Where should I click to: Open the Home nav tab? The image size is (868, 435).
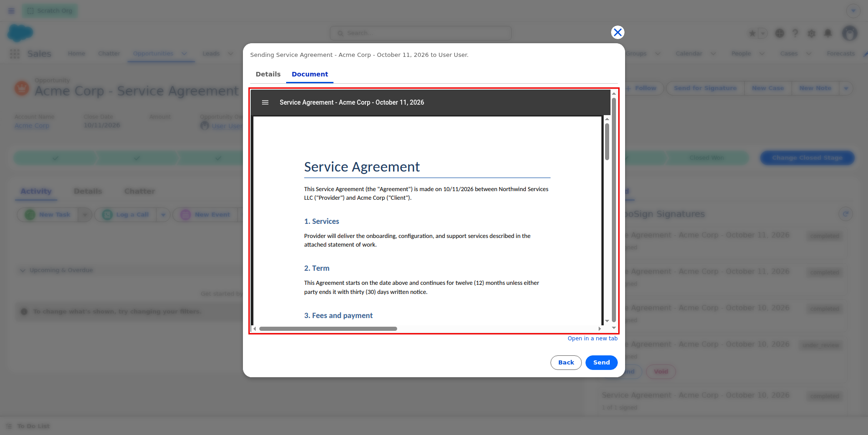[x=76, y=54]
